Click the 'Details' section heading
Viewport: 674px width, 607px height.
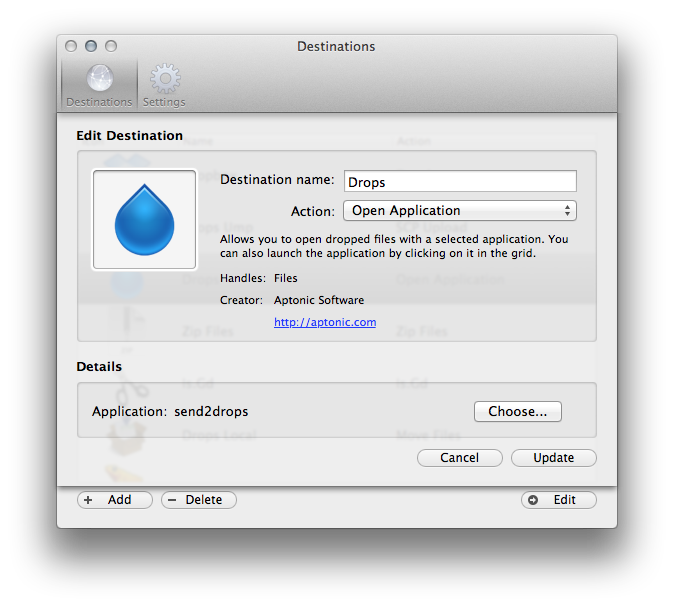pyautogui.click(x=99, y=366)
